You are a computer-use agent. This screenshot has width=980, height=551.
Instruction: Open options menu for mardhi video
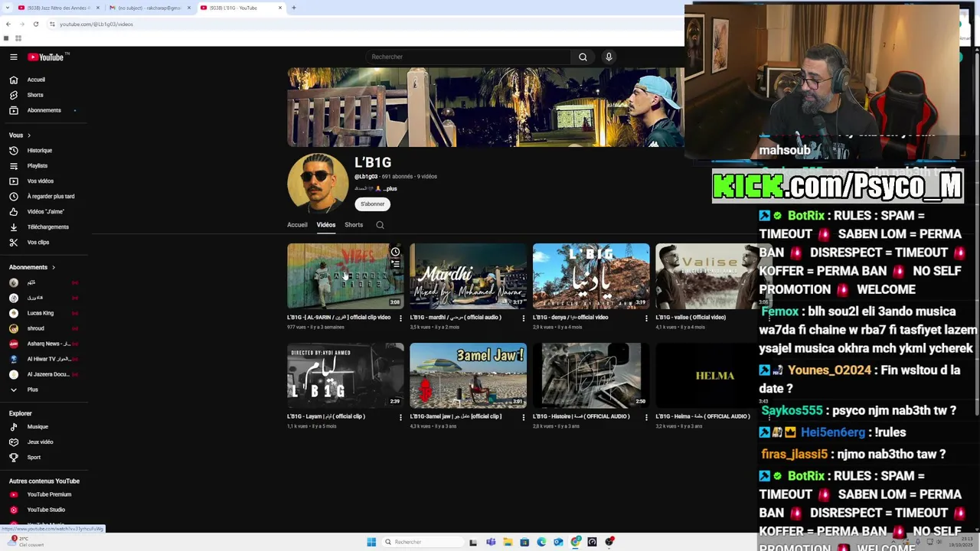click(524, 318)
